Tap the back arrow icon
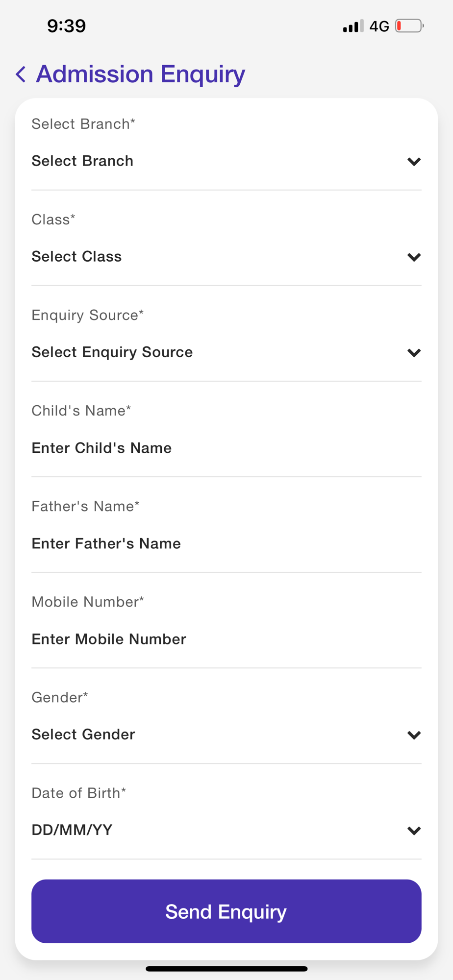The height and width of the screenshot is (980, 453). (x=21, y=74)
